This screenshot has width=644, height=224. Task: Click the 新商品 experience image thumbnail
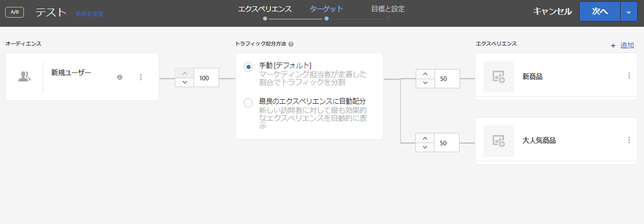499,77
